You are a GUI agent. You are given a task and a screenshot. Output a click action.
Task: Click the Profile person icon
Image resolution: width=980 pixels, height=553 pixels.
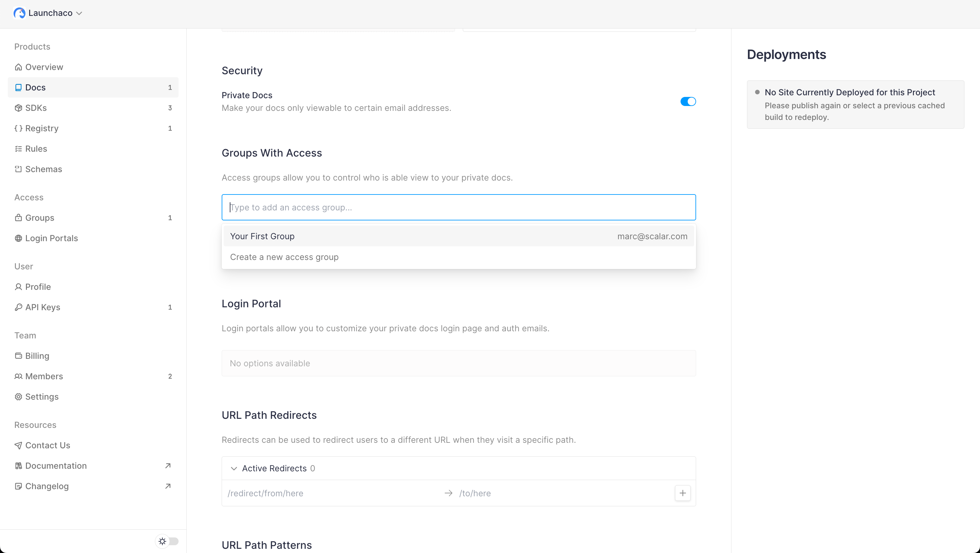click(18, 287)
